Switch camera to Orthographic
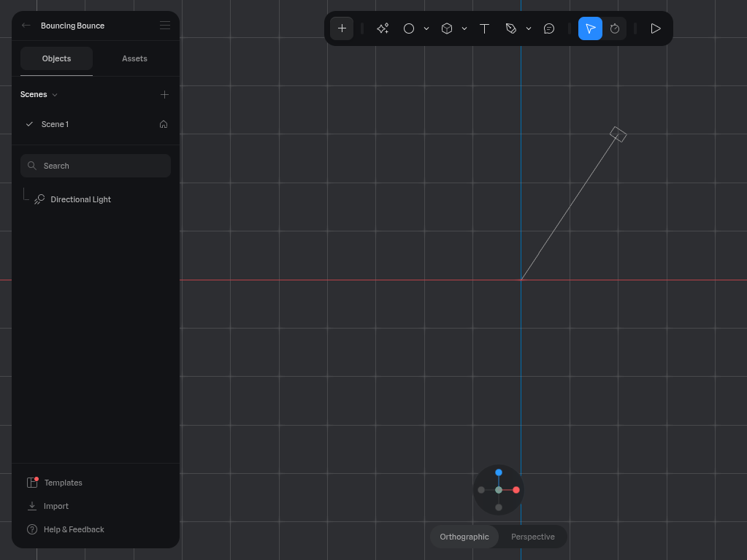747x560 pixels. (x=464, y=537)
